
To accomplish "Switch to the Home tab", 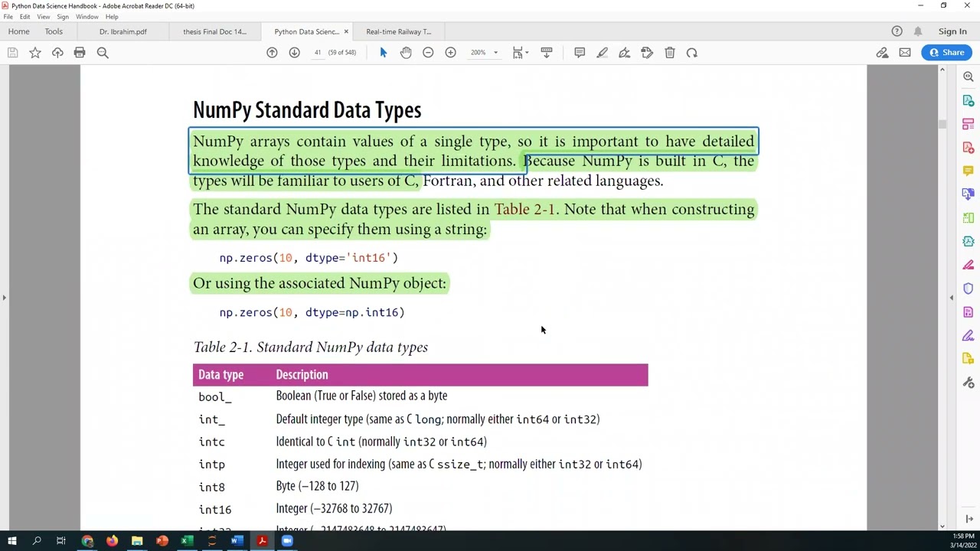I will pos(18,31).
